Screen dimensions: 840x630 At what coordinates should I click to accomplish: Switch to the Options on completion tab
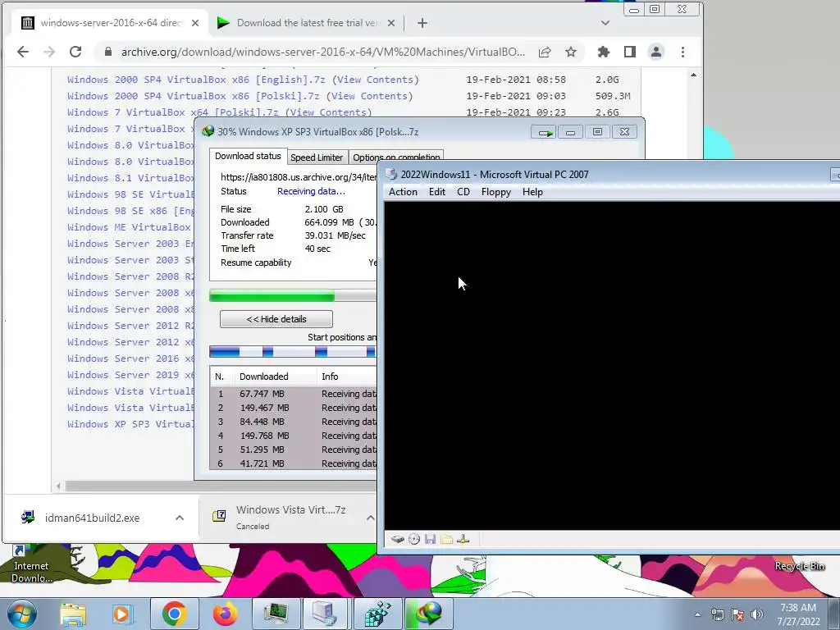(396, 157)
